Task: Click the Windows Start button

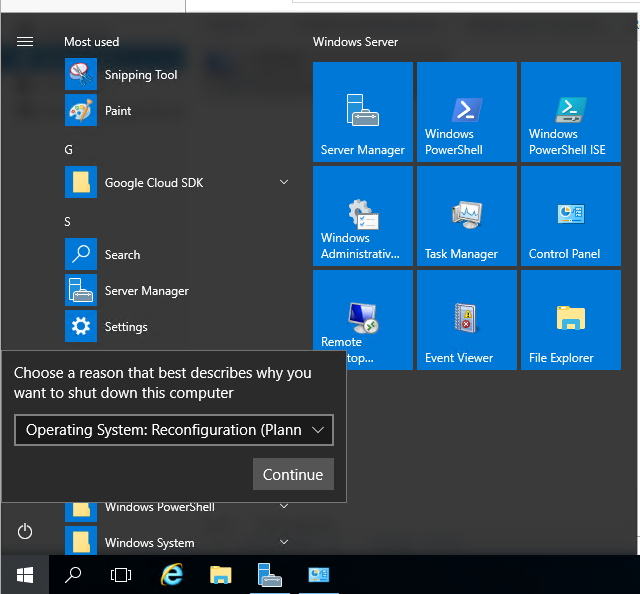Action: 25,575
